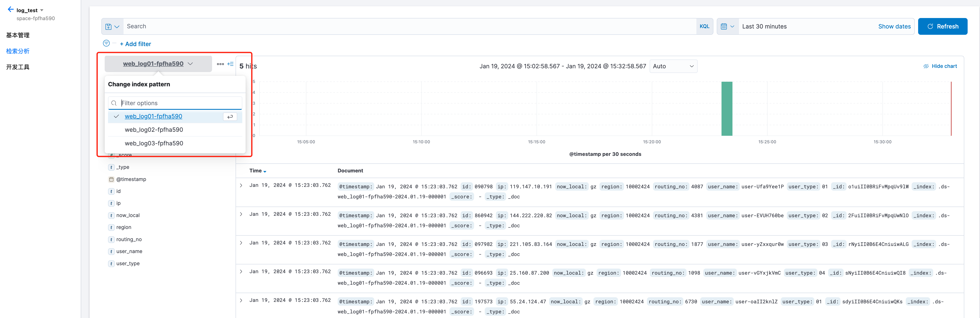Click the Refresh button
The width and height of the screenshot is (980, 318).
point(942,27)
